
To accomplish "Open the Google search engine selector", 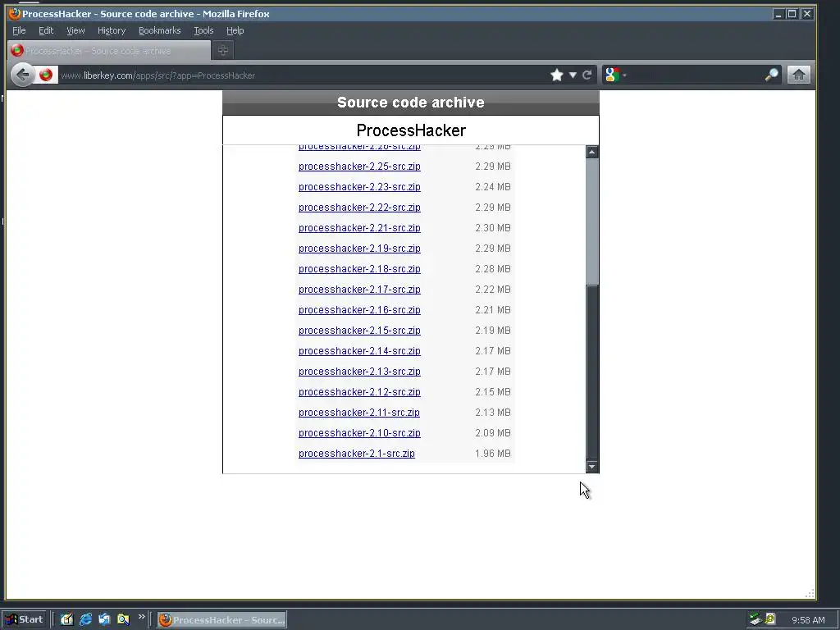I will coord(615,75).
